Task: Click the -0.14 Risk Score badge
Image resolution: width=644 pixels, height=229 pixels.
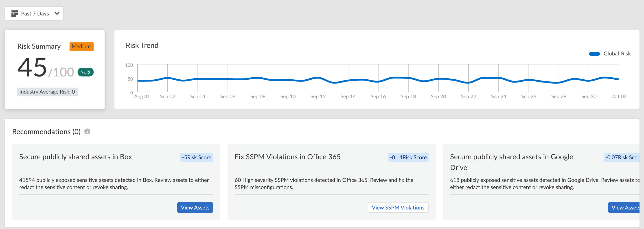Action: (408, 157)
